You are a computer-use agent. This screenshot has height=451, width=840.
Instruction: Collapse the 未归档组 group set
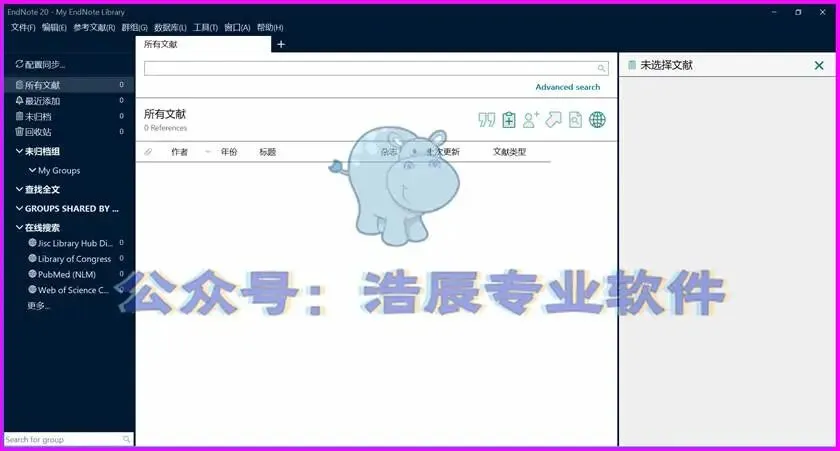(19, 152)
